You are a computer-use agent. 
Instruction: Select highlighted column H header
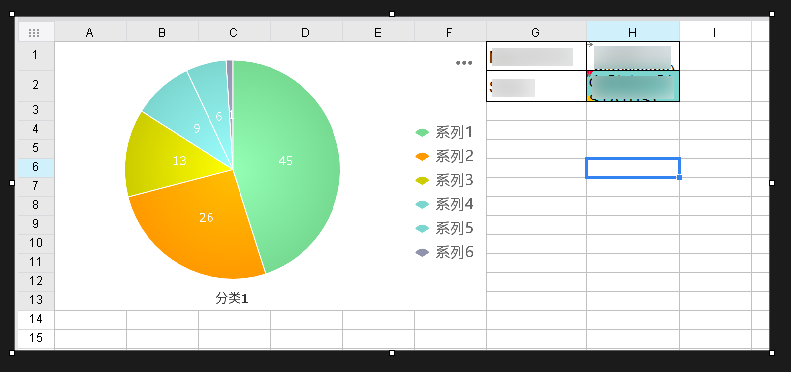tap(633, 32)
